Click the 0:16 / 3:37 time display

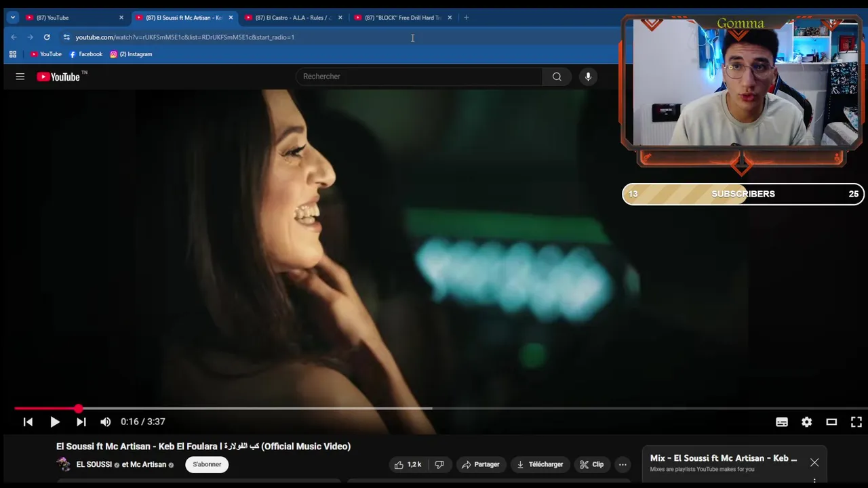tap(143, 422)
